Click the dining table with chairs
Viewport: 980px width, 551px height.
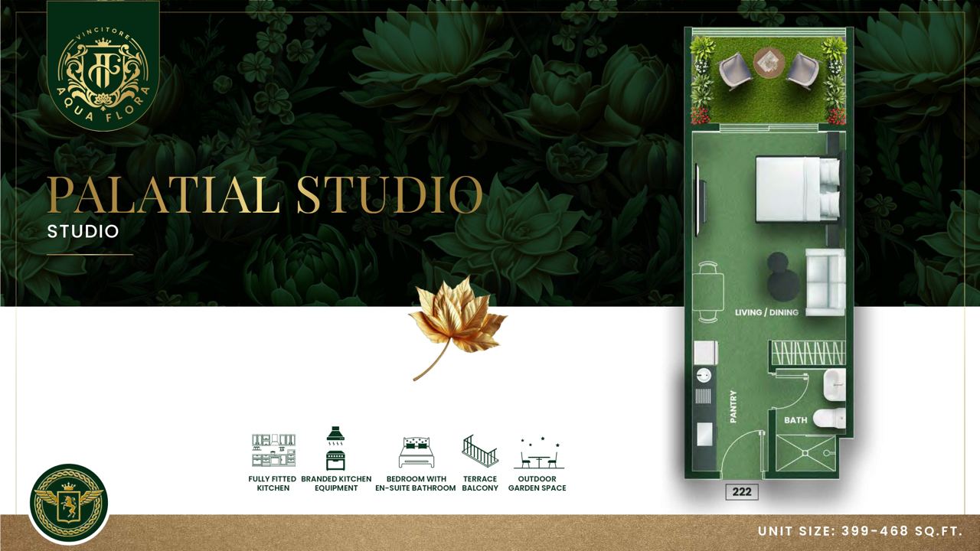(707, 292)
